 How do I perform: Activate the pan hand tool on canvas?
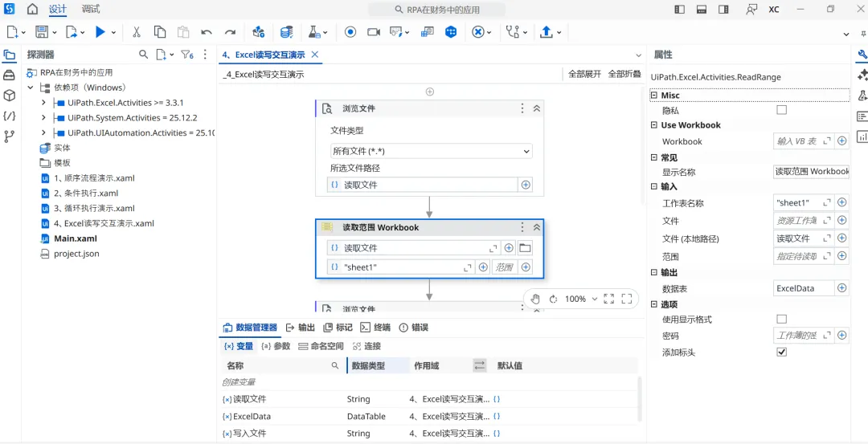pyautogui.click(x=534, y=299)
